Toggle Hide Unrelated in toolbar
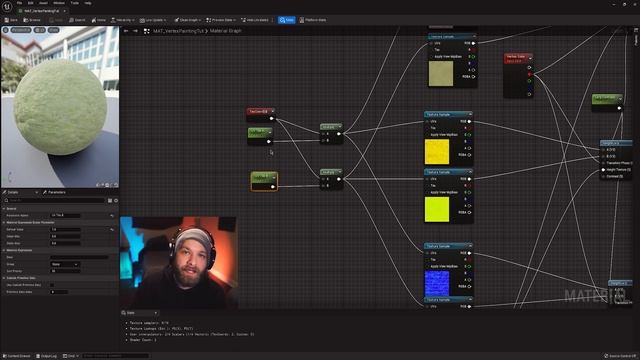 pyautogui.click(x=255, y=20)
